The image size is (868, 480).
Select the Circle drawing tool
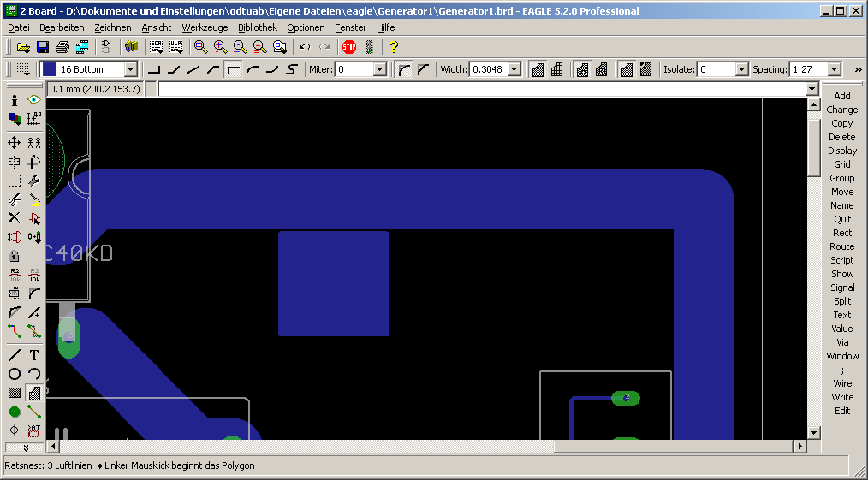coord(15,374)
